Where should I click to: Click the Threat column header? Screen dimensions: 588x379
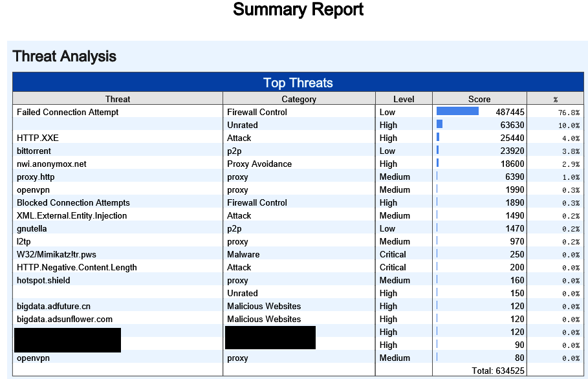point(118,99)
